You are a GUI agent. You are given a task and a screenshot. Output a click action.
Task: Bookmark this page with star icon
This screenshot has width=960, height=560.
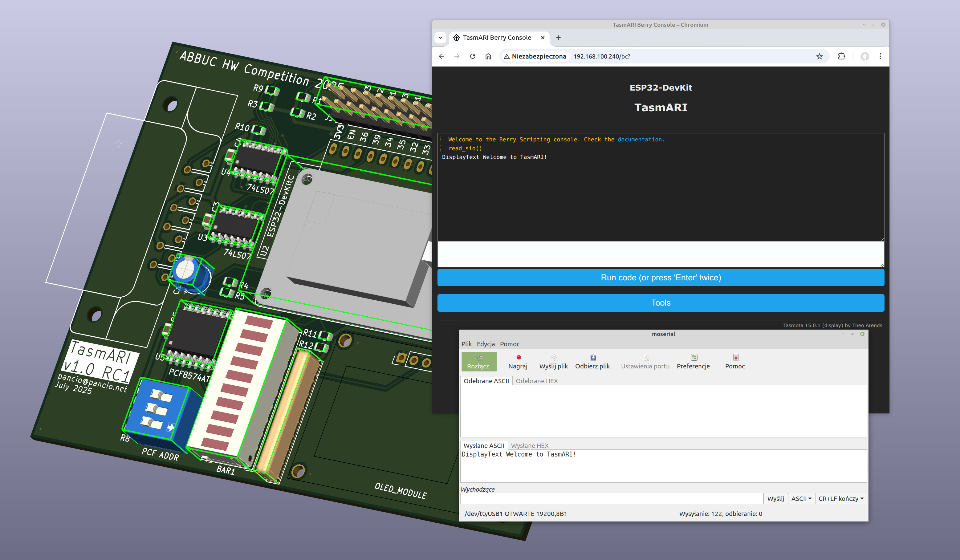820,56
